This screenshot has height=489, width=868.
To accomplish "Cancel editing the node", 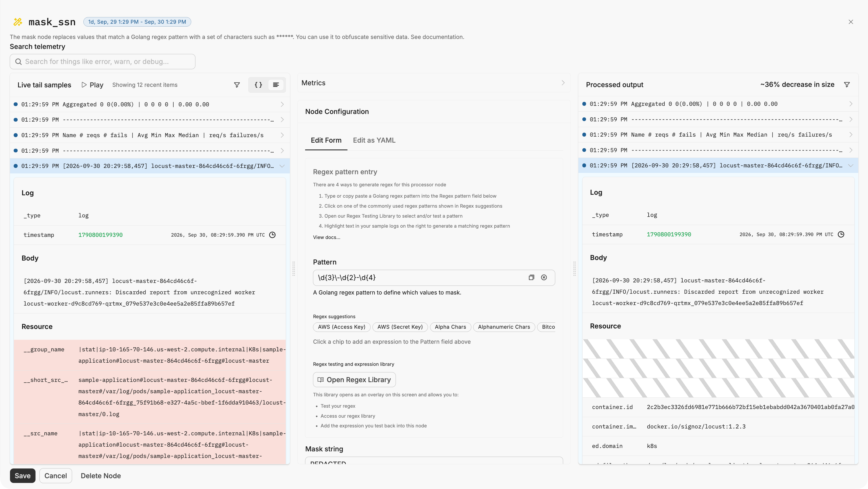I will click(x=55, y=476).
